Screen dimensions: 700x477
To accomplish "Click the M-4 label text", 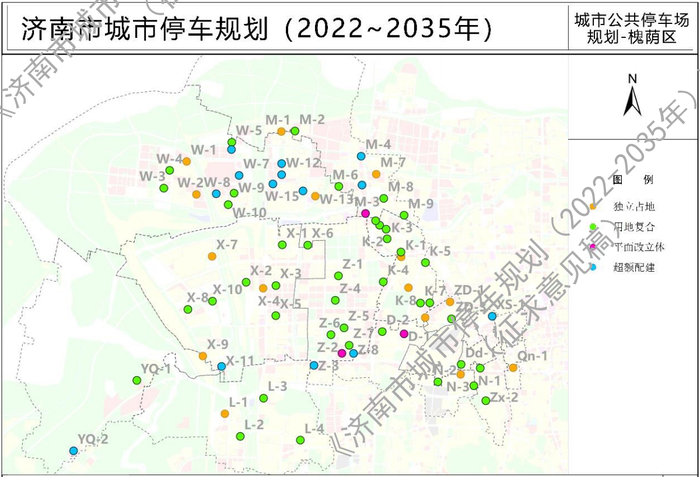I will (x=378, y=145).
